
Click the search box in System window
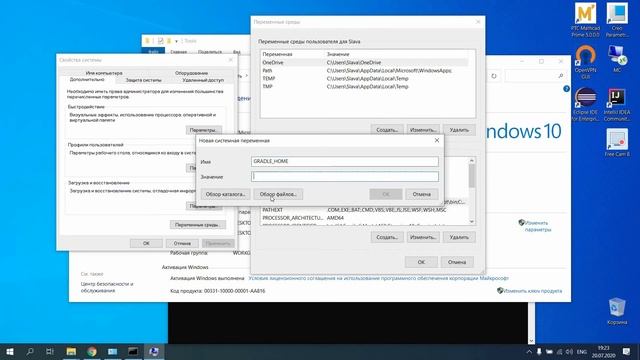535,76
